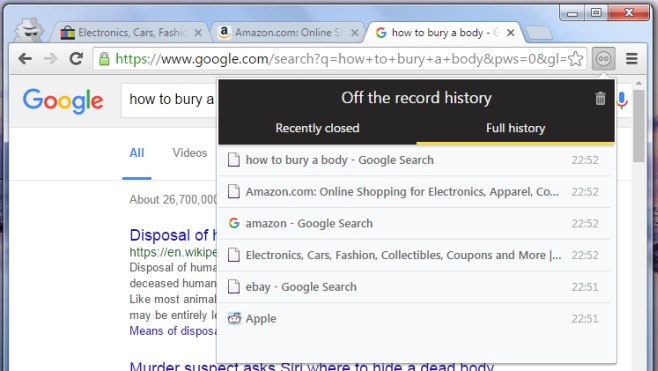Viewport: 658px width, 371px height.
Task: Bookmark this page with the star icon
Action: click(x=575, y=59)
